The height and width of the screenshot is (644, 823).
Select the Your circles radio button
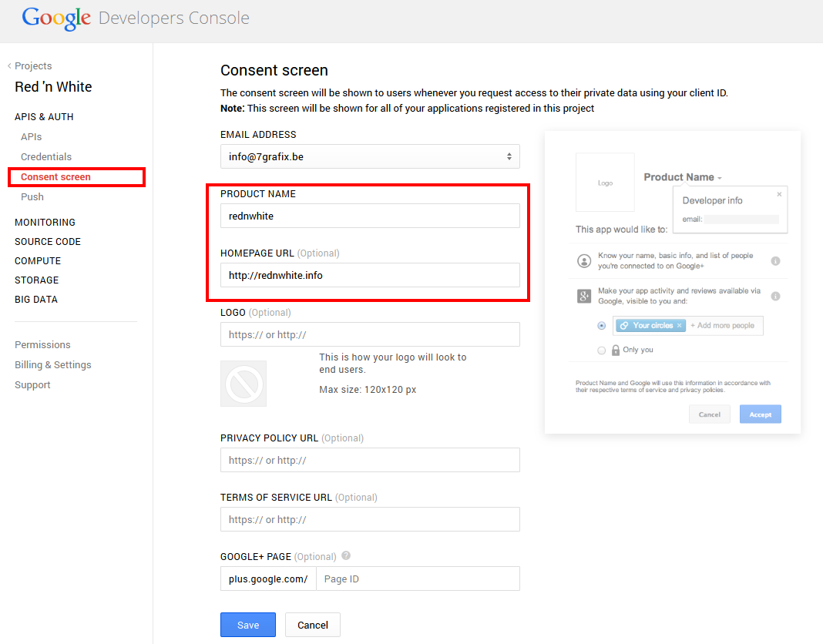(602, 325)
